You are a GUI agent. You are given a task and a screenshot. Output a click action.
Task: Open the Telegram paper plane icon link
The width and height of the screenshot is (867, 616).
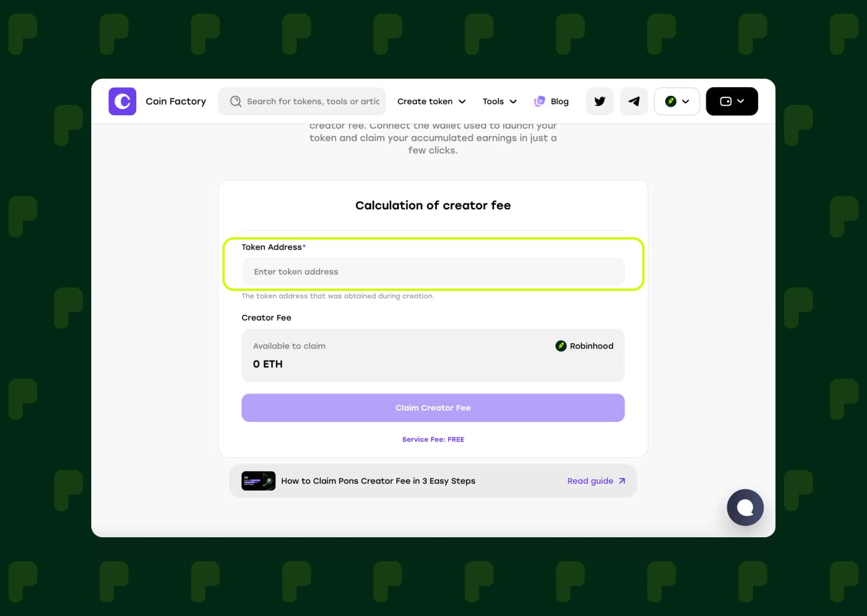pos(634,102)
